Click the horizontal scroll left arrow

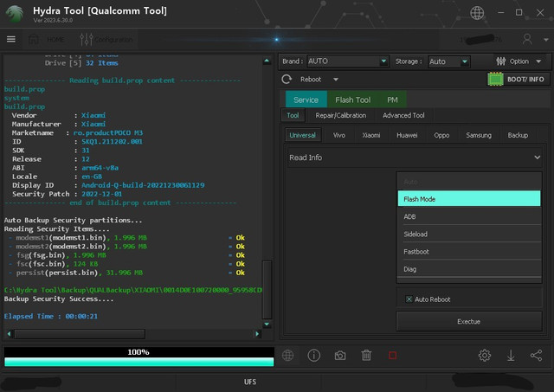(9, 334)
